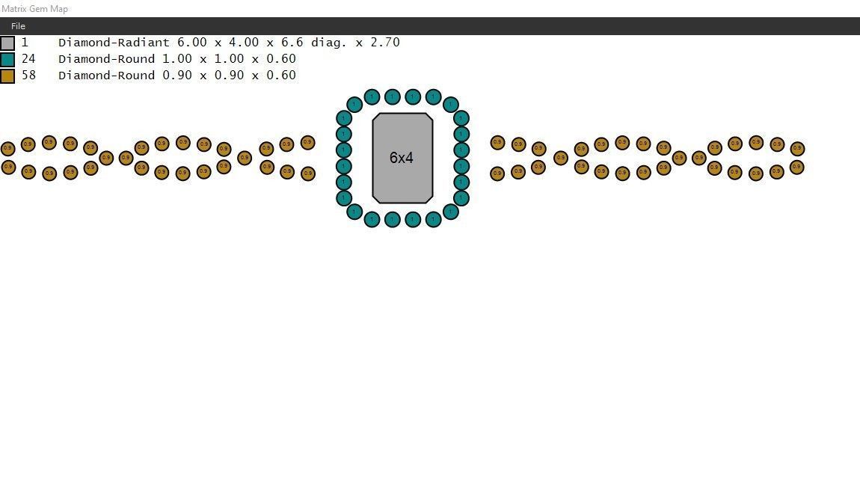Click the 'Matrix Gem Map' window title
Viewport: 860px width, 504px height.
tap(35, 9)
